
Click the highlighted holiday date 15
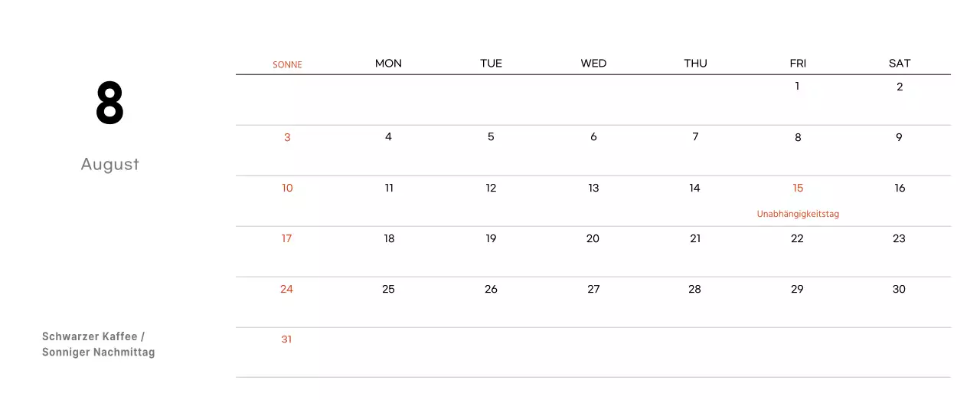tap(798, 188)
